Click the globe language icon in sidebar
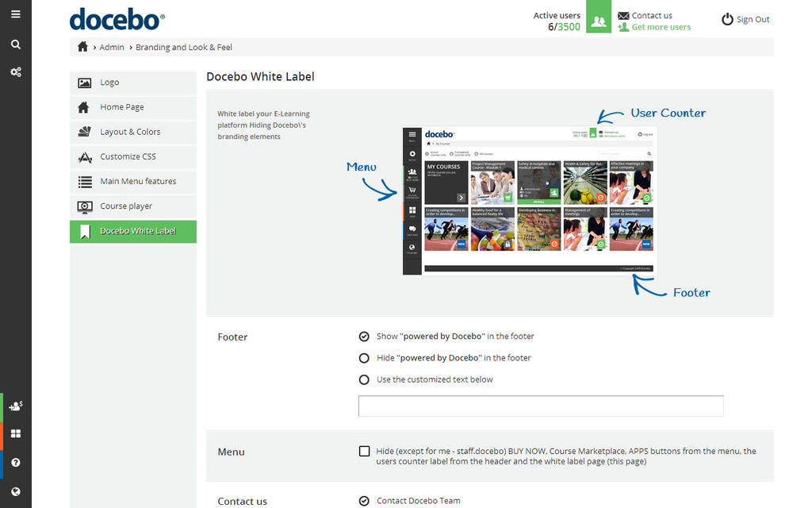Screen dimensions: 812x508 [x=16, y=491]
